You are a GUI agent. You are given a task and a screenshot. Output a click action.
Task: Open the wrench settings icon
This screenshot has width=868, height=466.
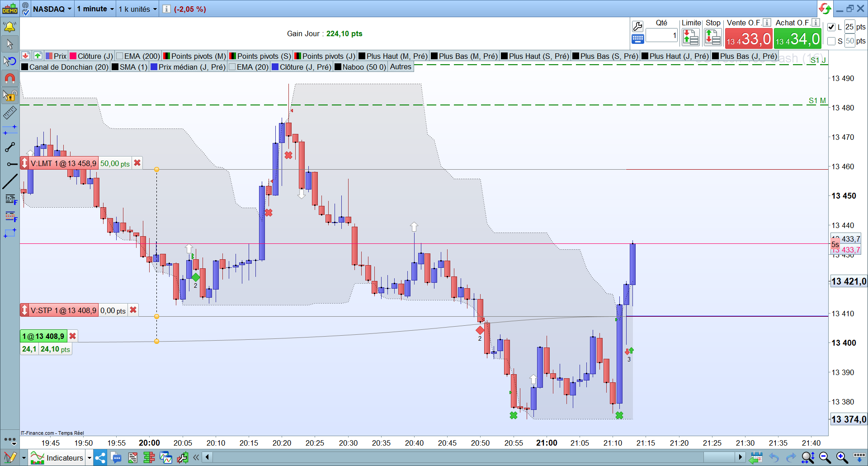(637, 26)
